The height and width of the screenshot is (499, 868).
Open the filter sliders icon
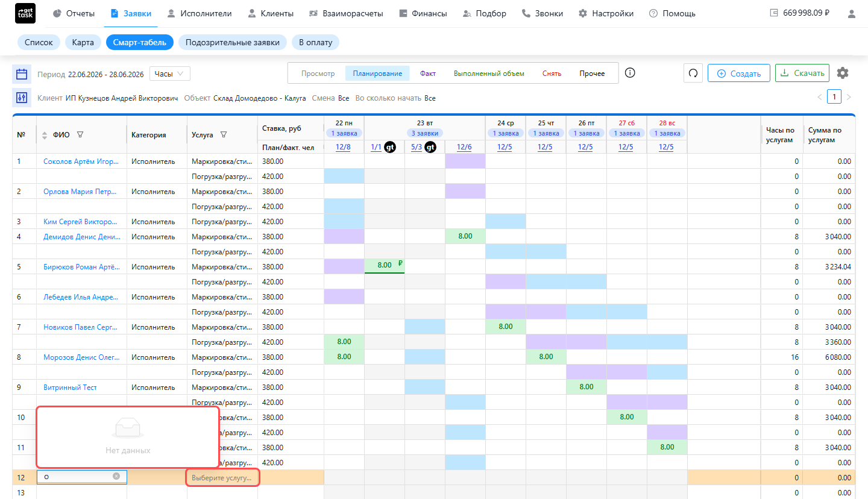(x=22, y=98)
